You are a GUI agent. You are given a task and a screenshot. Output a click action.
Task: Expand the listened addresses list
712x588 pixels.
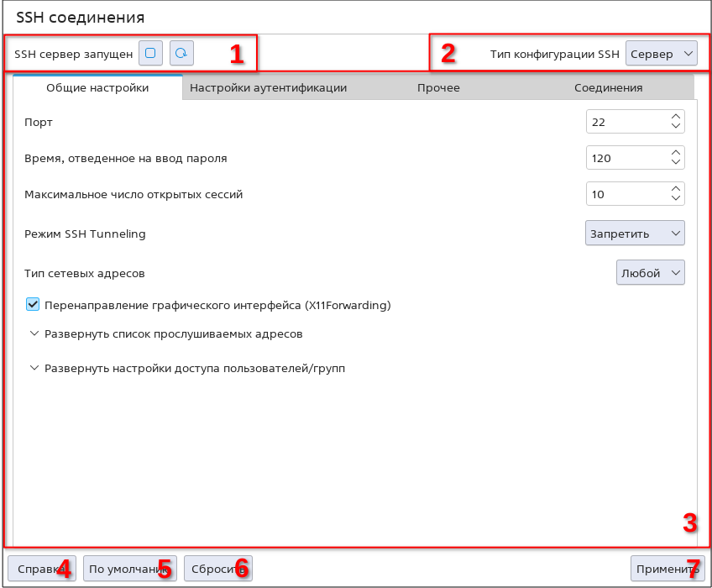165,333
